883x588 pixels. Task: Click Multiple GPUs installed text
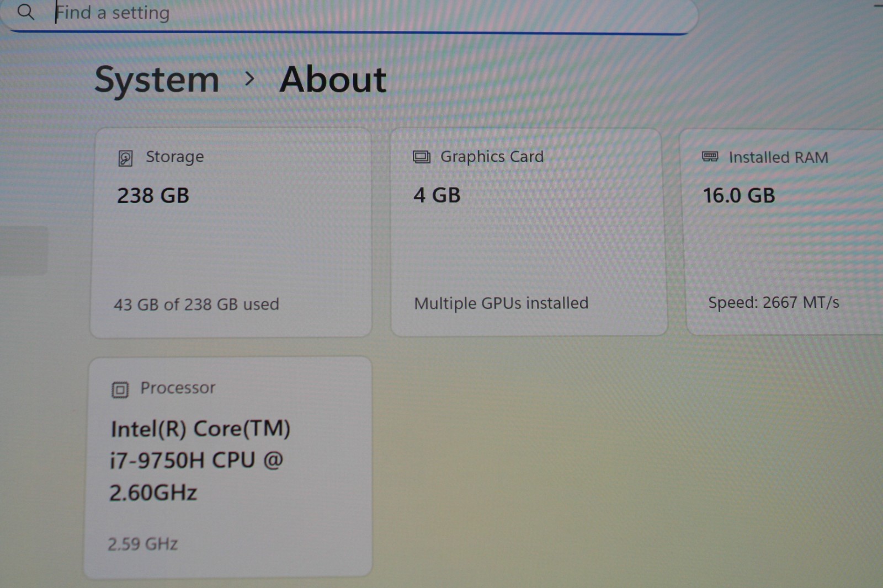(501, 303)
